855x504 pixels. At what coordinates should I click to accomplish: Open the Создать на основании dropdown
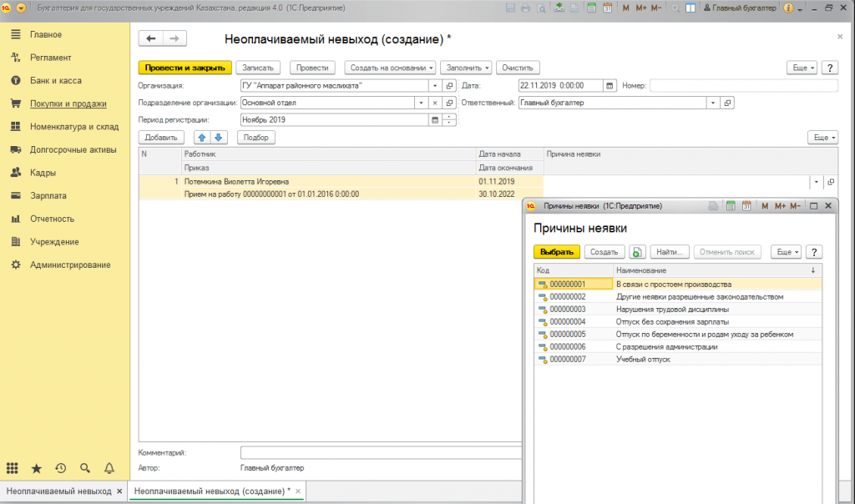392,68
